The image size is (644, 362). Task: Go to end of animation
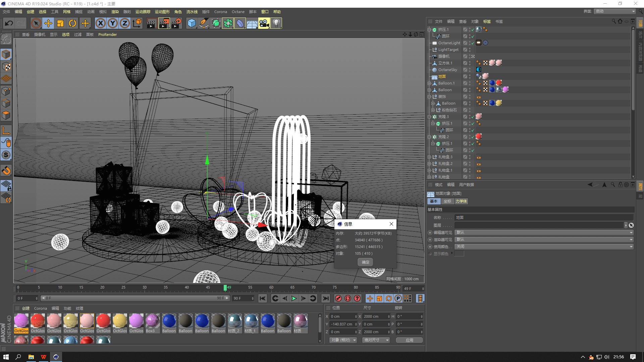(326, 298)
